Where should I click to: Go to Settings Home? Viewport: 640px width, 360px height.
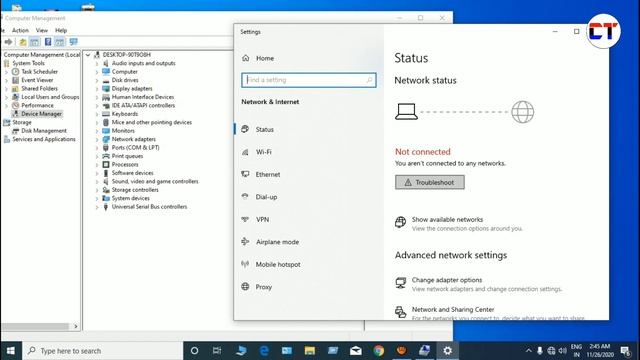[265, 58]
